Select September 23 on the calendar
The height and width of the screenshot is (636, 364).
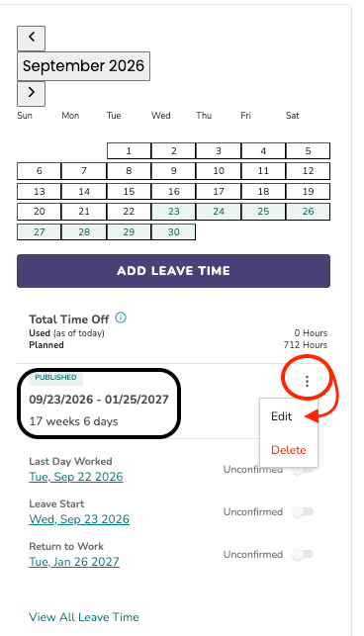[174, 212]
